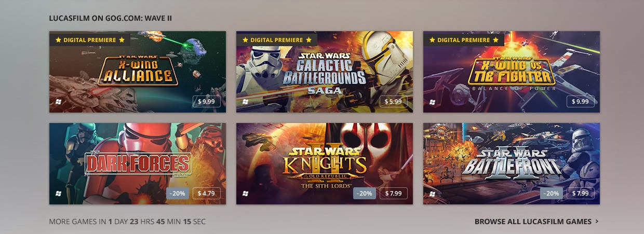This screenshot has width=644, height=234.
Task: Click the Windows icon on X-Wing vs TIE Fighter tile
Action: [x=433, y=102]
